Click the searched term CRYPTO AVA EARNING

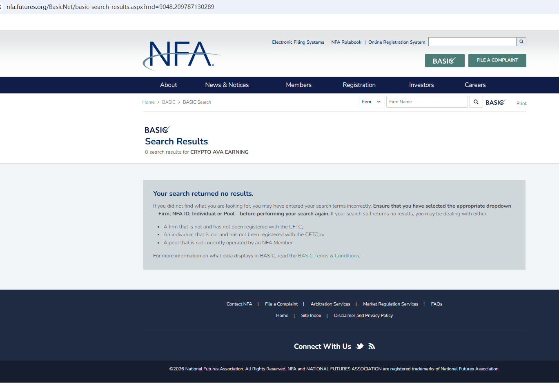[219, 152]
